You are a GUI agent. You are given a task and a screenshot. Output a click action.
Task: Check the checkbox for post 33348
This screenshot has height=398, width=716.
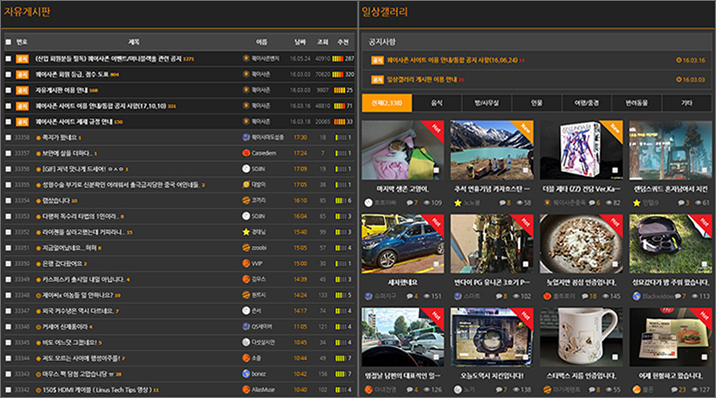pyautogui.click(x=8, y=295)
